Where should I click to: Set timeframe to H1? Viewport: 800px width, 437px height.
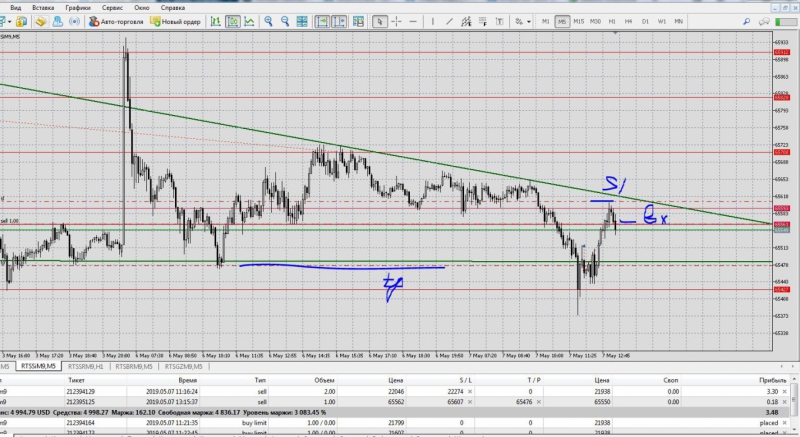click(x=612, y=21)
